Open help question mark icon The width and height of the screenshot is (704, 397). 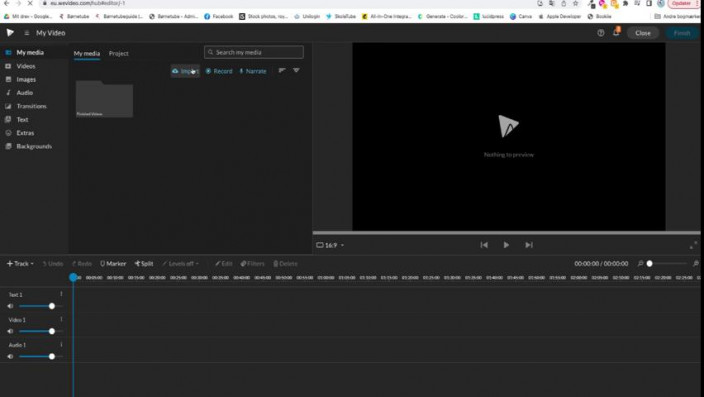point(601,33)
